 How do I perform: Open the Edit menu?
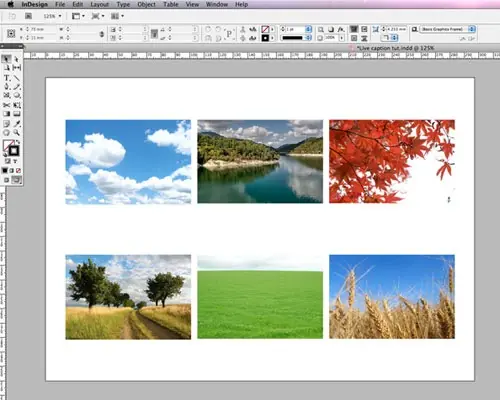(78, 4)
